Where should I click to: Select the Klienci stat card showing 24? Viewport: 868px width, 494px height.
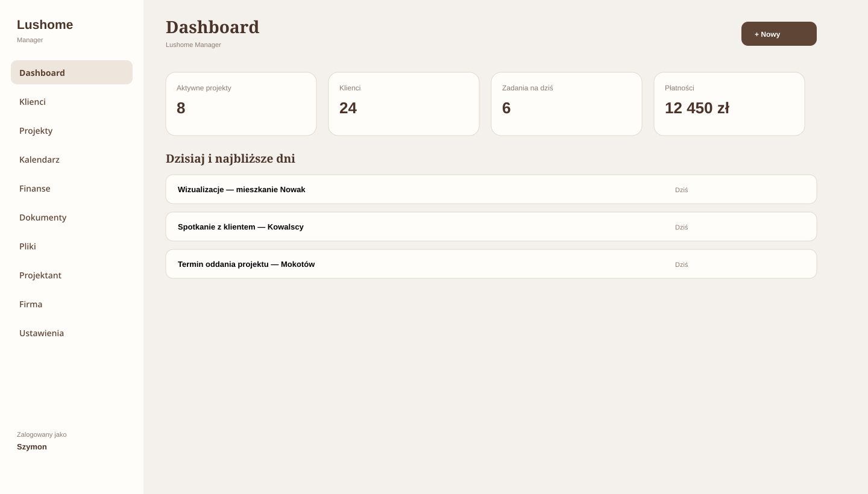[x=404, y=104]
